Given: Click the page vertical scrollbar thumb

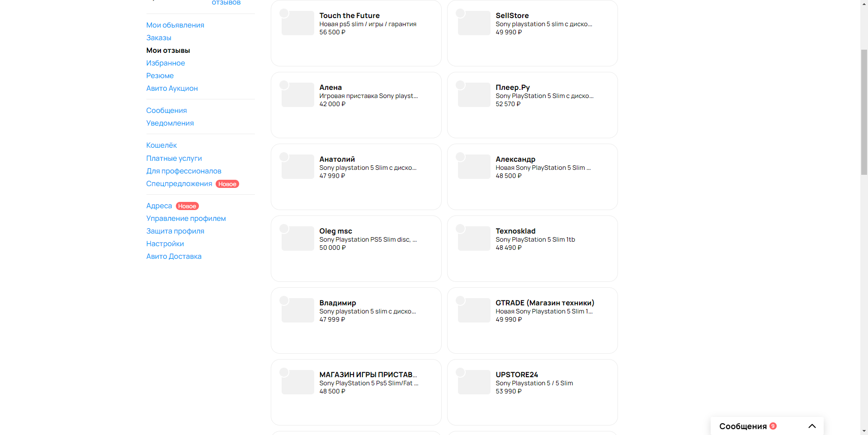Looking at the screenshot, I should (864, 112).
